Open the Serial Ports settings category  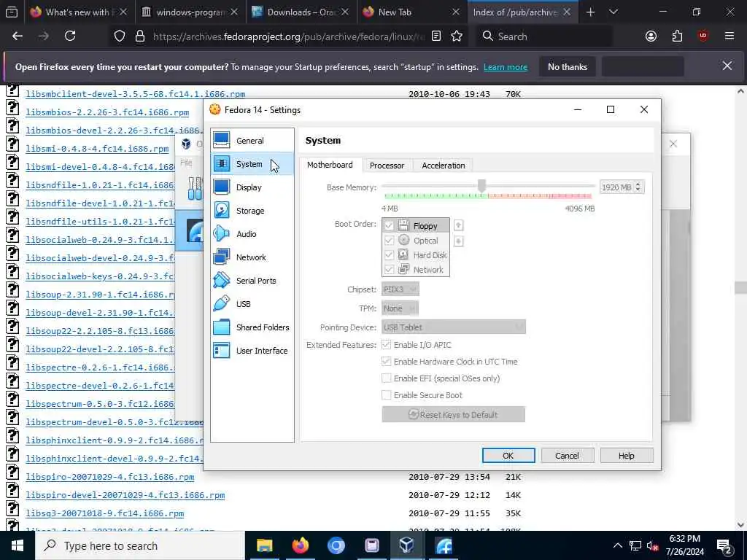click(x=252, y=281)
